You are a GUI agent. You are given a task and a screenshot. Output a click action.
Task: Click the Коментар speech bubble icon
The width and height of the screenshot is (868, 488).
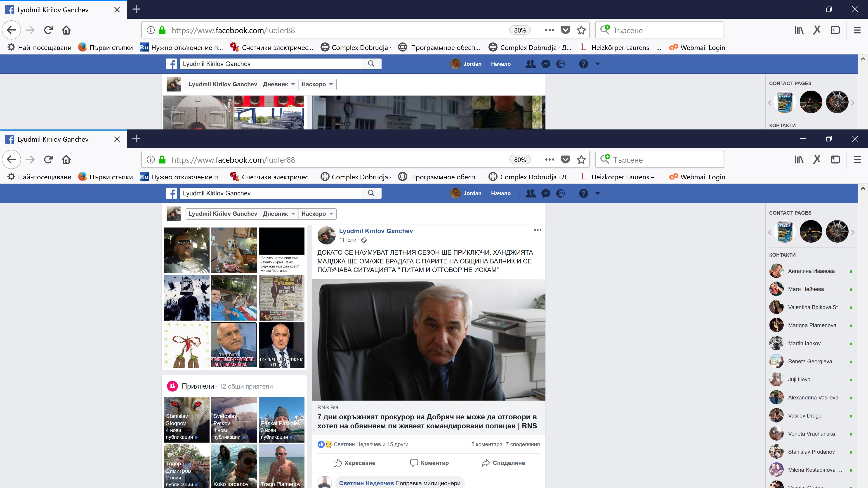pyautogui.click(x=414, y=463)
